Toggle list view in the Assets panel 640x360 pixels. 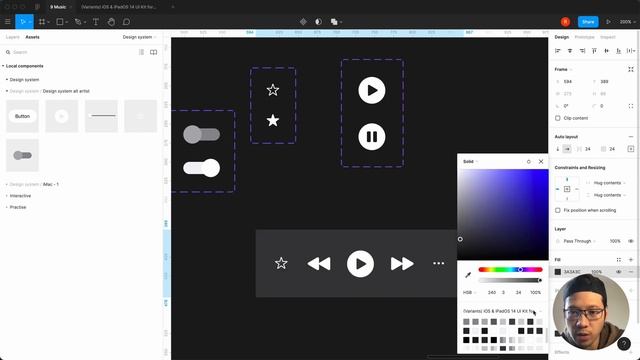click(141, 52)
